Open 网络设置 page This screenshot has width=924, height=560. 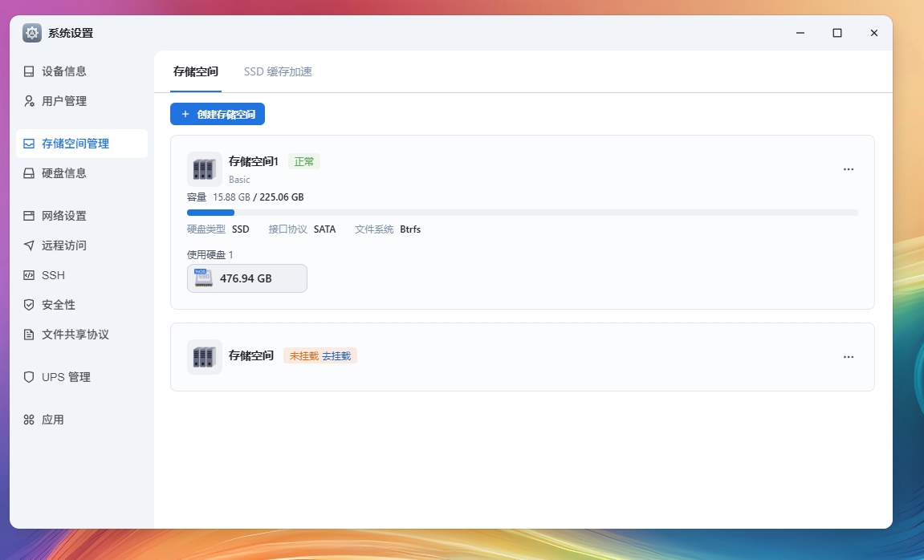82,216
